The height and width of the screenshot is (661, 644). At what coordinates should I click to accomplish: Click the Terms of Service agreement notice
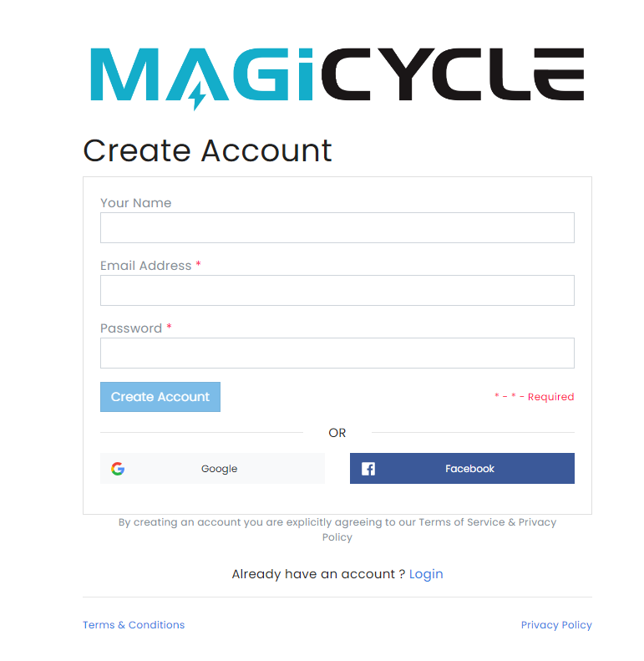coord(337,530)
